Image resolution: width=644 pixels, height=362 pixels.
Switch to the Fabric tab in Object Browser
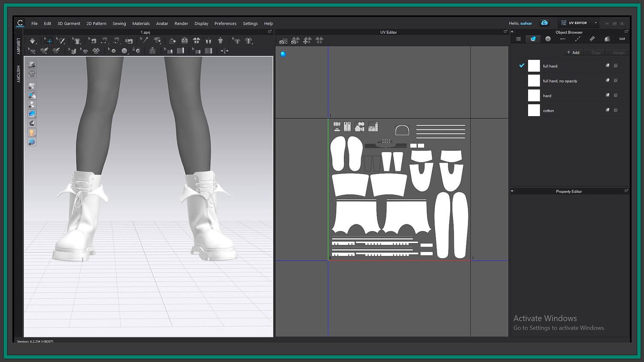coord(533,39)
